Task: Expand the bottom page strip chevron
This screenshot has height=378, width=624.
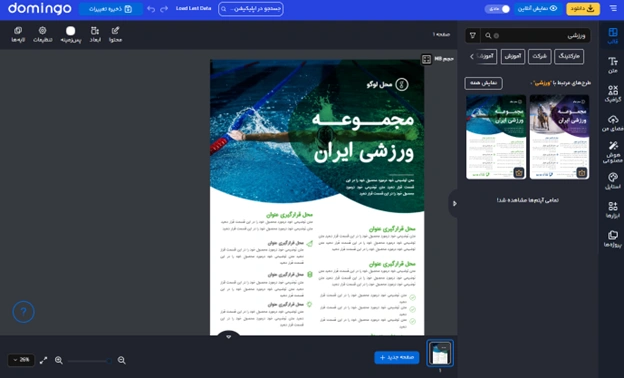Action: tap(228, 337)
